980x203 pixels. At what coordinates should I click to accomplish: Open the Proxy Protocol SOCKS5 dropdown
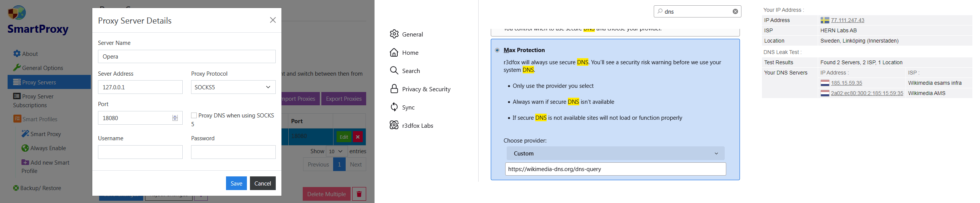pos(233,87)
